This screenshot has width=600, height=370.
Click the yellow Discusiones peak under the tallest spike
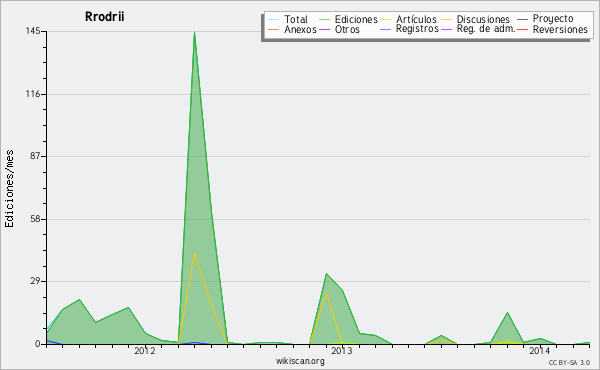click(x=194, y=253)
